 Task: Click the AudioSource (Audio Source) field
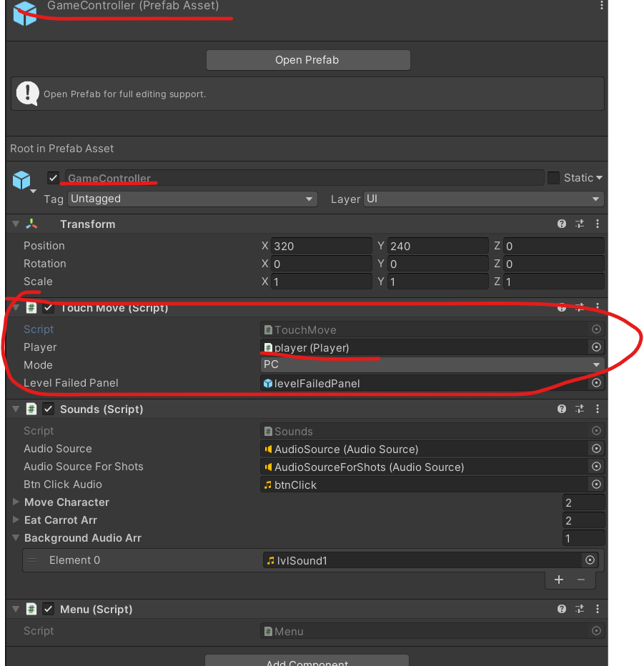pos(424,449)
